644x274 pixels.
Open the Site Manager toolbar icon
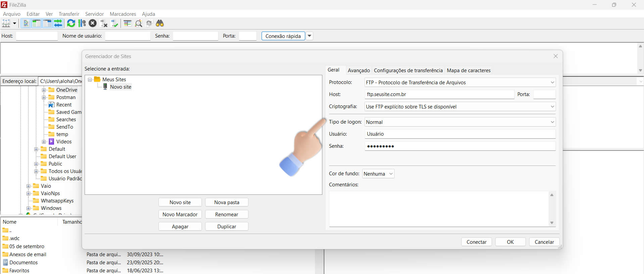[x=6, y=23]
